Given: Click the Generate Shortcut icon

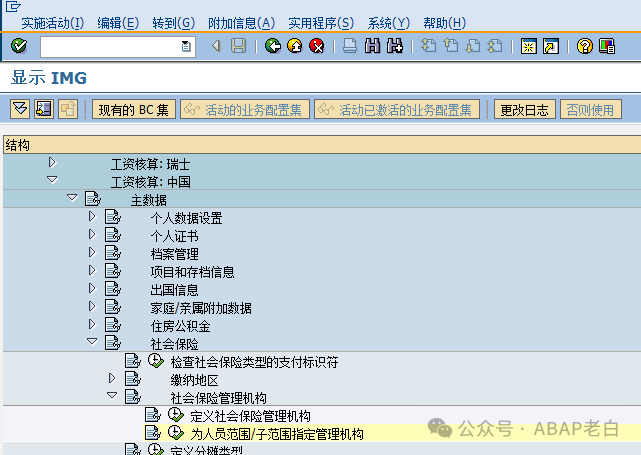Looking at the screenshot, I should (551, 46).
